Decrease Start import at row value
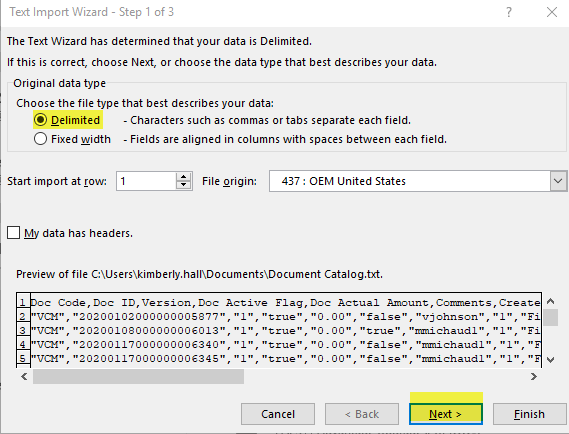Viewport: 569px width, 434px height. (183, 185)
